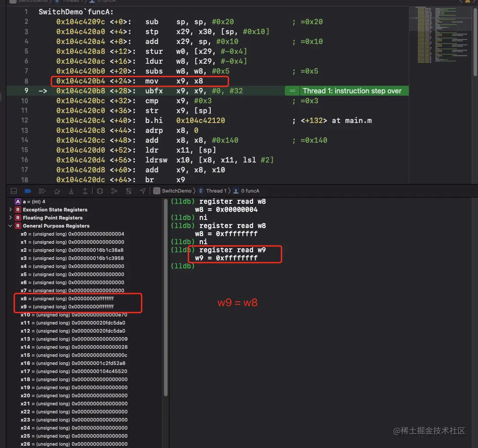478x448 pixels.
Task: Click the thread icon beside Thread 1
Action: coord(200,191)
